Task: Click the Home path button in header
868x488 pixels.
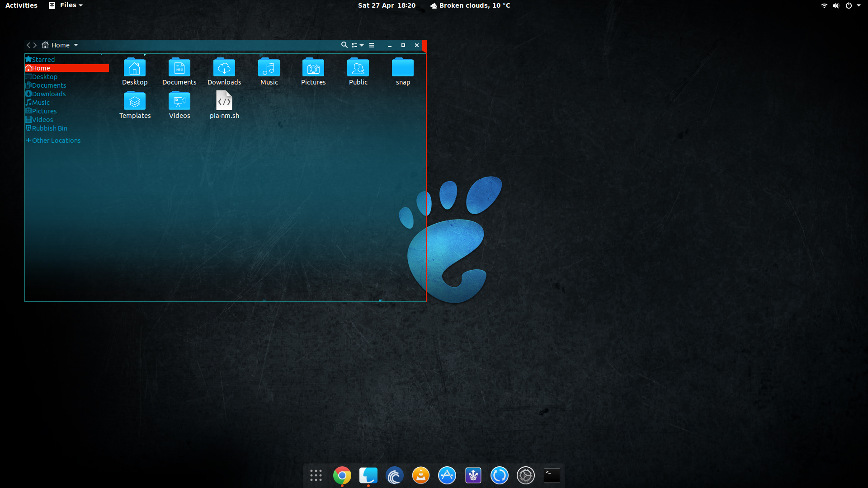Action: tap(56, 45)
